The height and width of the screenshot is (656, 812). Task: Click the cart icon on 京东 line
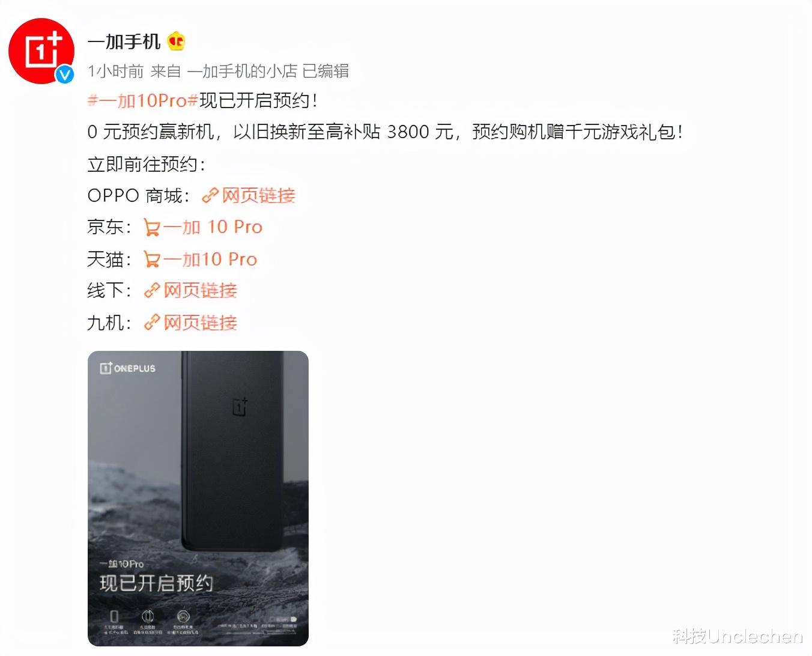click(152, 227)
